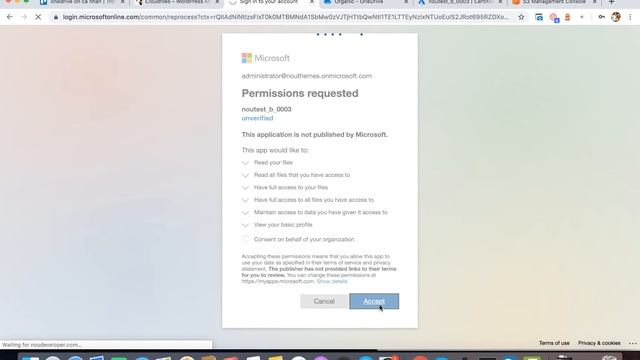The width and height of the screenshot is (640, 360).
Task: Open the Chrome profile avatar
Action: pos(616,17)
